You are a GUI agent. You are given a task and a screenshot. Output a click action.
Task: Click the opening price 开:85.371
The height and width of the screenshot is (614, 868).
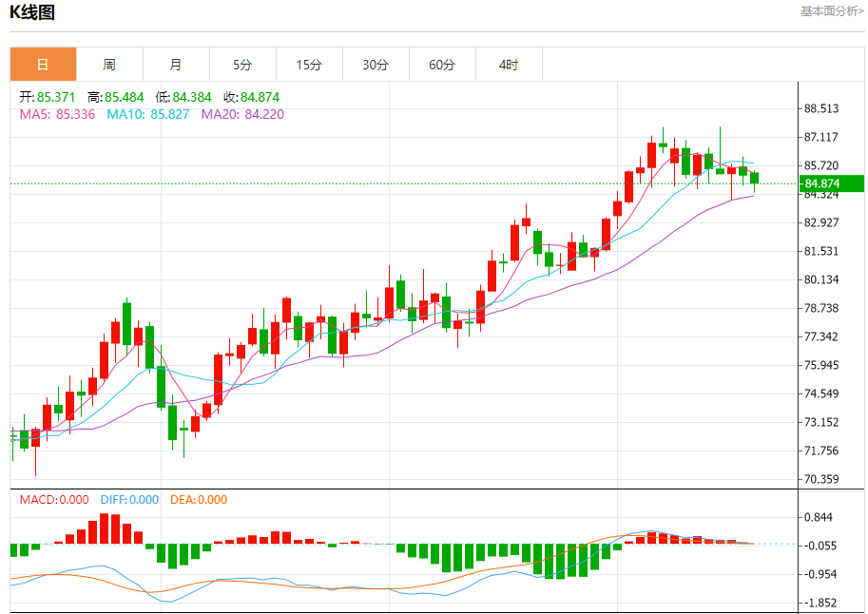(x=47, y=98)
